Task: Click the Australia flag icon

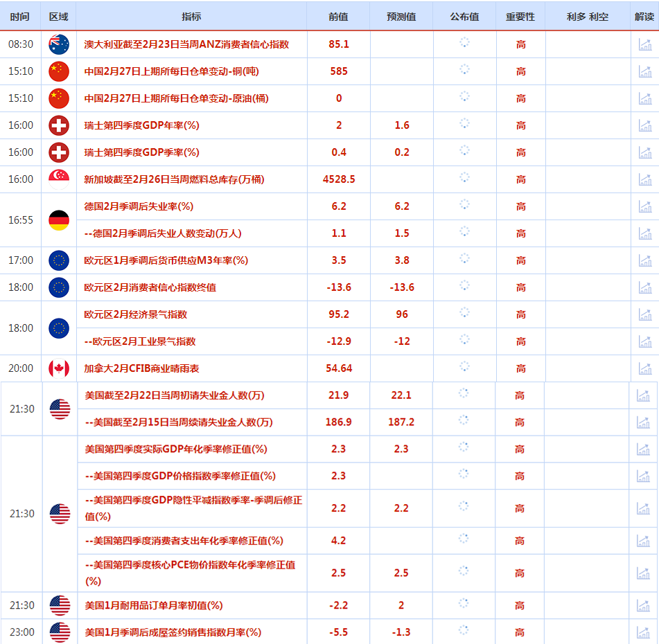Action: 59,44
